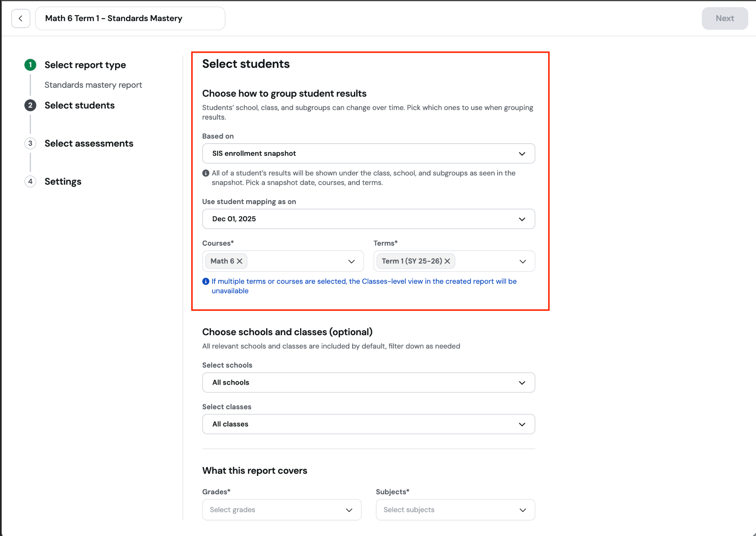Viewport: 756px width, 536px height.
Task: Click the back arrow button
Action: click(21, 18)
